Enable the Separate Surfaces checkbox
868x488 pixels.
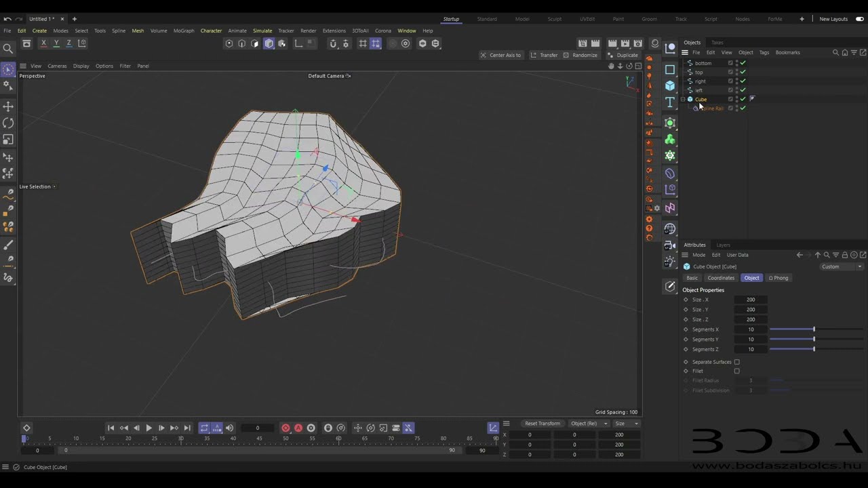(737, 362)
